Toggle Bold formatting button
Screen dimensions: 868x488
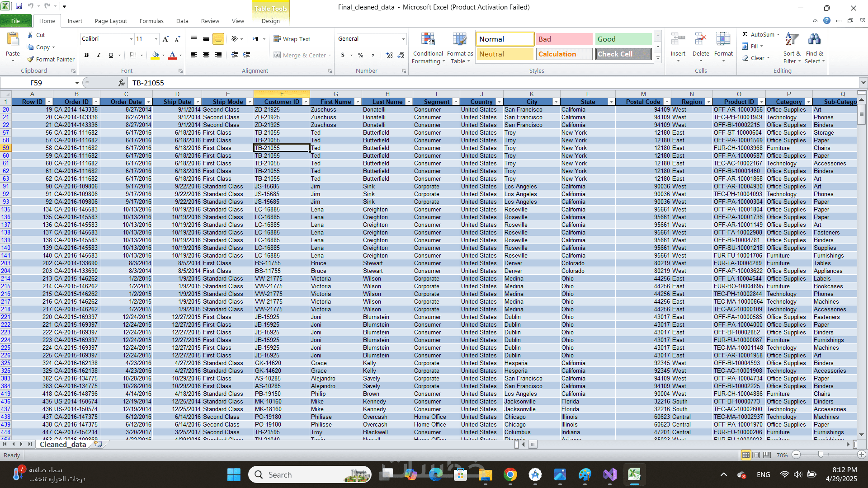tap(86, 55)
